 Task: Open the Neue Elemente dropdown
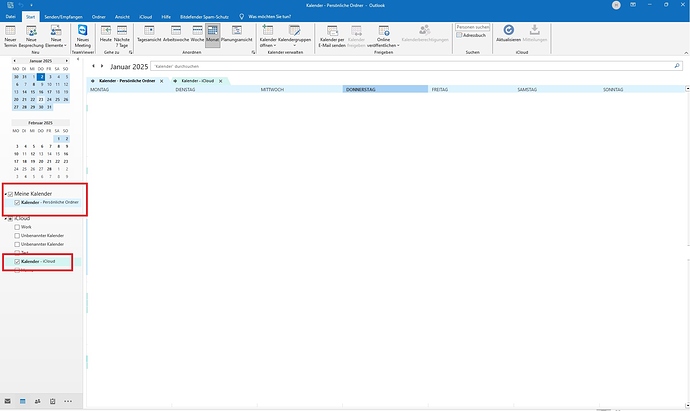(56, 36)
